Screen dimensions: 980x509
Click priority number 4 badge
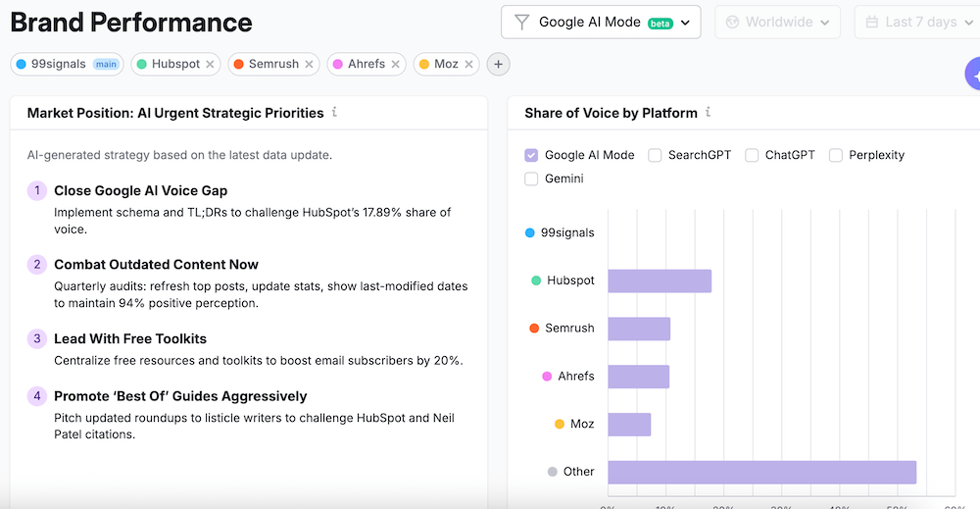click(37, 396)
